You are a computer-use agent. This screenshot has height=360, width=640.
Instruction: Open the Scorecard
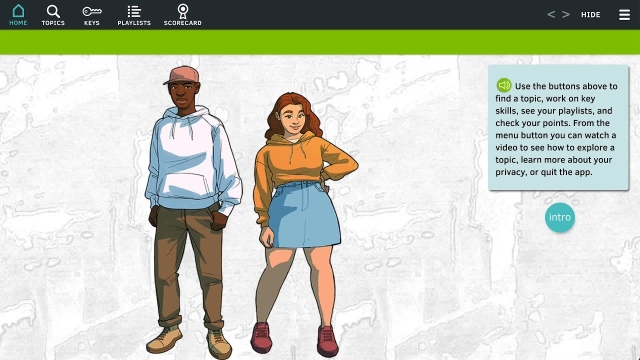pyautogui.click(x=182, y=15)
